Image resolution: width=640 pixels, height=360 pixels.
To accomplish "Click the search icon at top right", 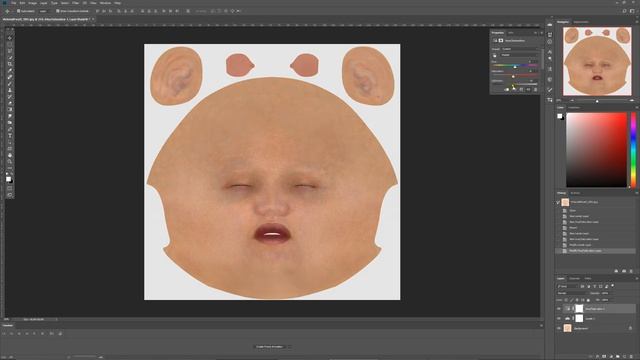I will [x=624, y=11].
